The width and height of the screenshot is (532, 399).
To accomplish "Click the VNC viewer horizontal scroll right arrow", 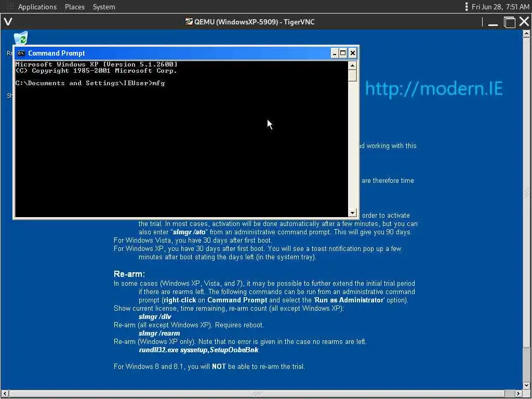I will click(x=518, y=393).
